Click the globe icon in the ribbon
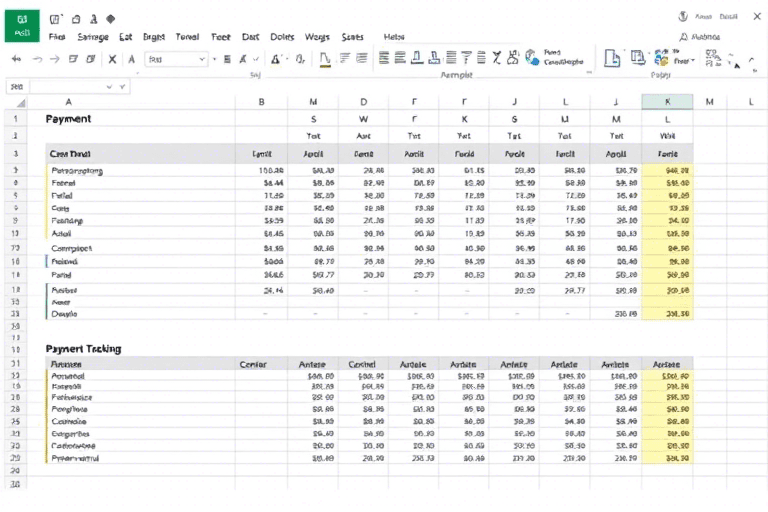The image size is (768, 512). (x=531, y=58)
